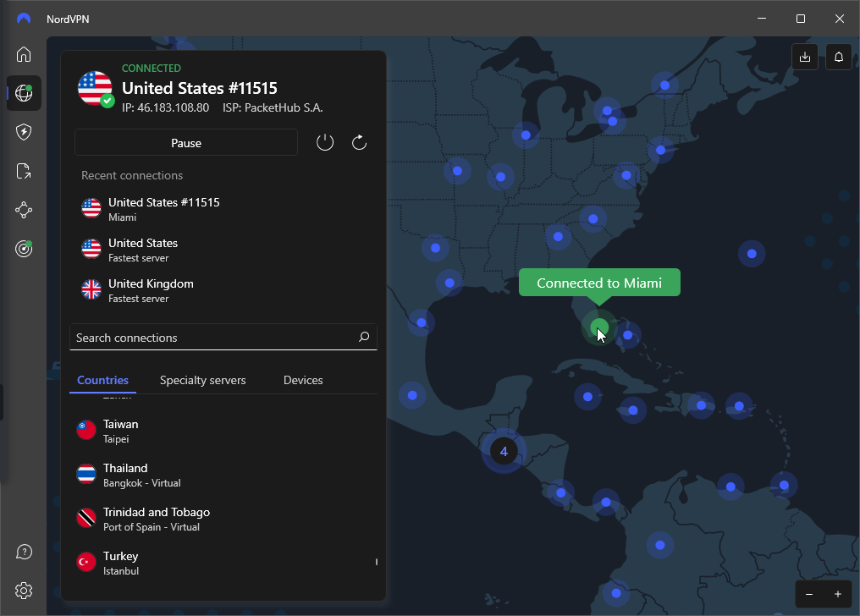The width and height of the screenshot is (860, 616).
Task: Open the globe VPN connection sidebar icon
Action: click(x=24, y=93)
